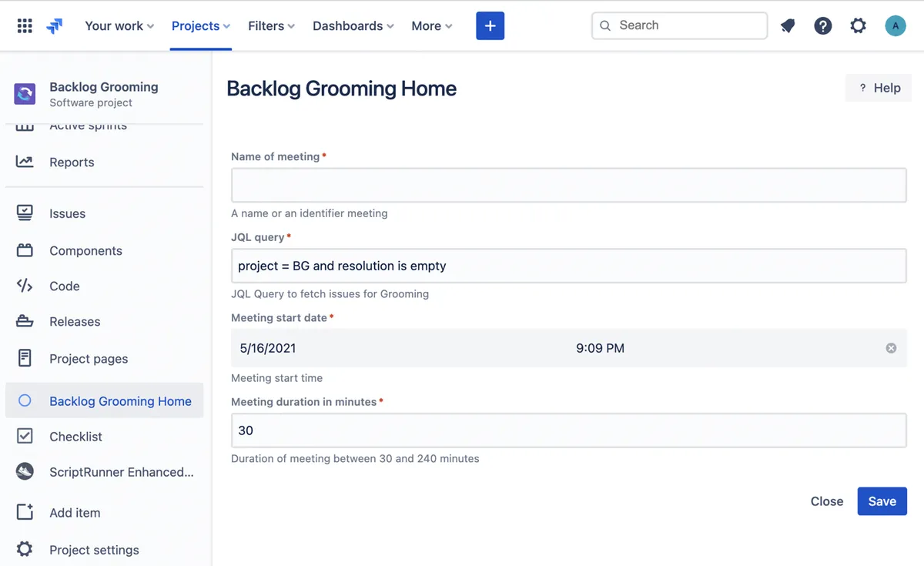Click the Components icon in the sidebar
The image size is (924, 566).
(x=25, y=250)
